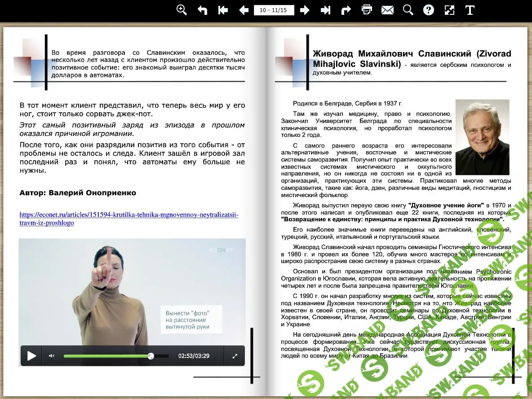This screenshot has height=399, width=532.
Task: Mute the video audio
Action: click(52, 355)
